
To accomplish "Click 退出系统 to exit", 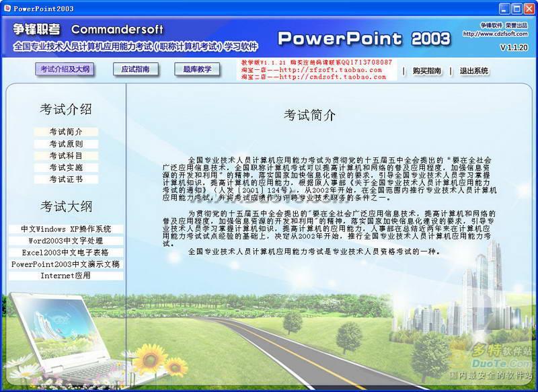I will click(474, 71).
